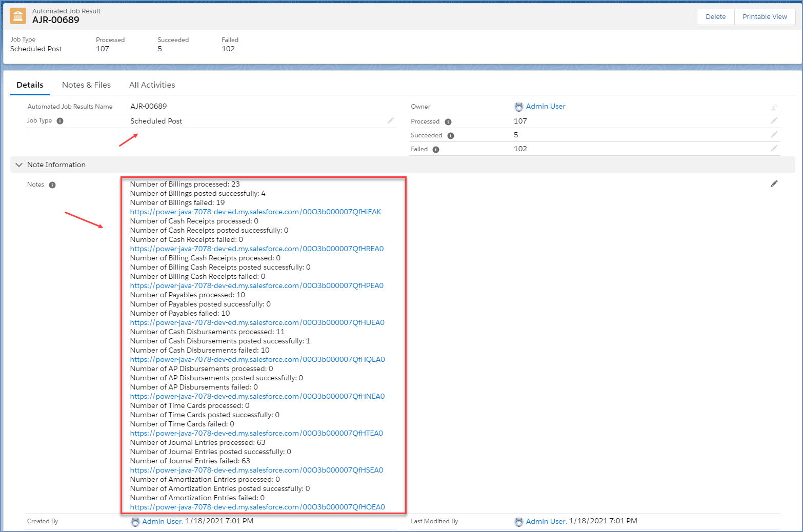Image resolution: width=803 pixels, height=532 pixels.
Task: Switch to the Notes & Files tab
Action: point(86,85)
